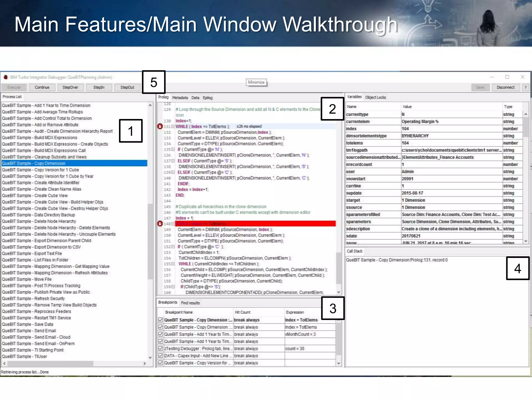Collapse the WHILE block at line 155
The image size is (532, 399).
(x=173, y=264)
